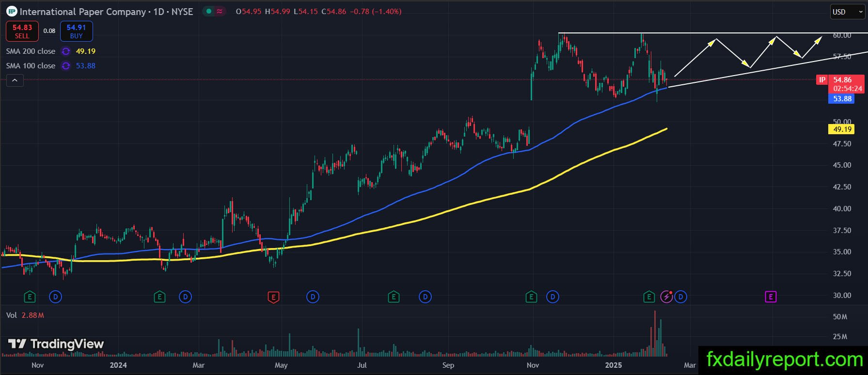Open the red earnings E marker
Image resolution: width=868 pixels, height=375 pixels.
(273, 297)
